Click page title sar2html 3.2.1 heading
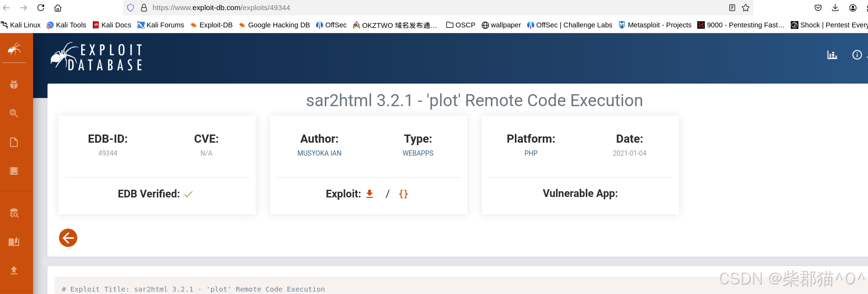868x294 pixels. coord(475,100)
